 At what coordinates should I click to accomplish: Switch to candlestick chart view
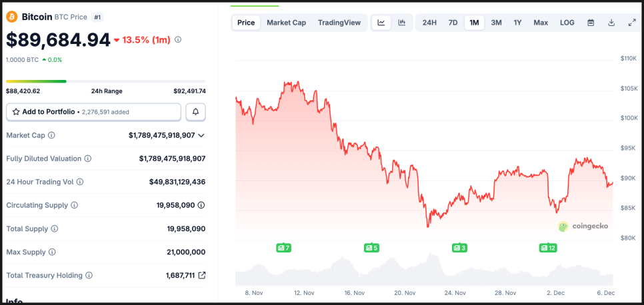pyautogui.click(x=402, y=23)
